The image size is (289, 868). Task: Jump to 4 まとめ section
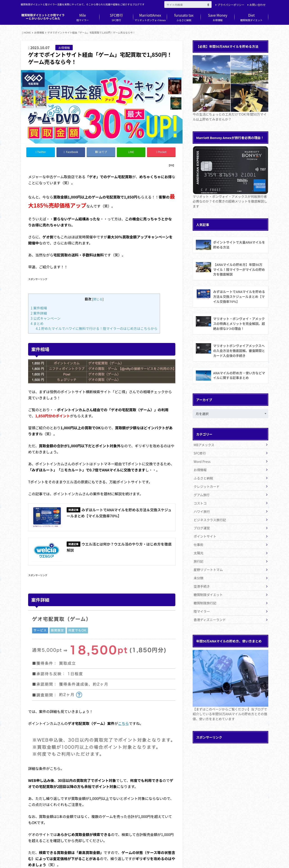[37, 324]
